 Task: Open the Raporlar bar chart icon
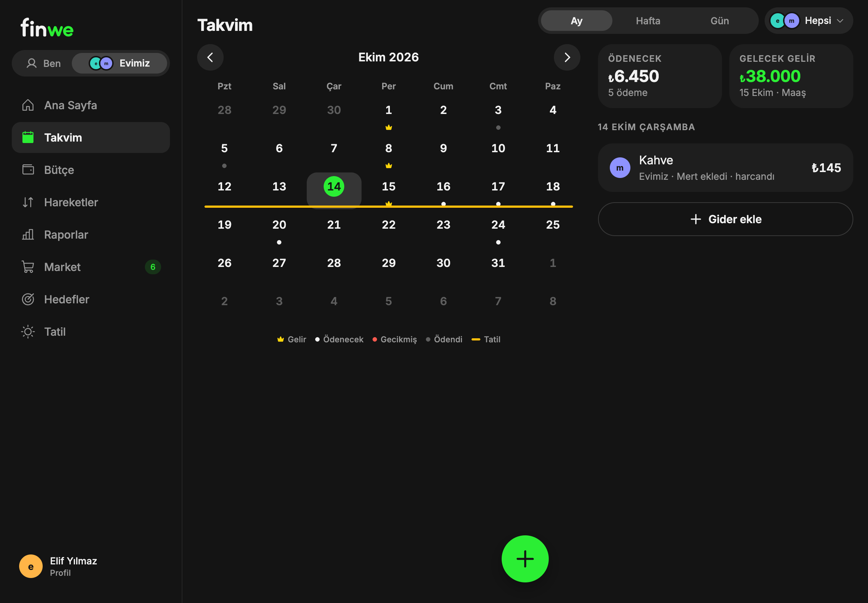[28, 235]
